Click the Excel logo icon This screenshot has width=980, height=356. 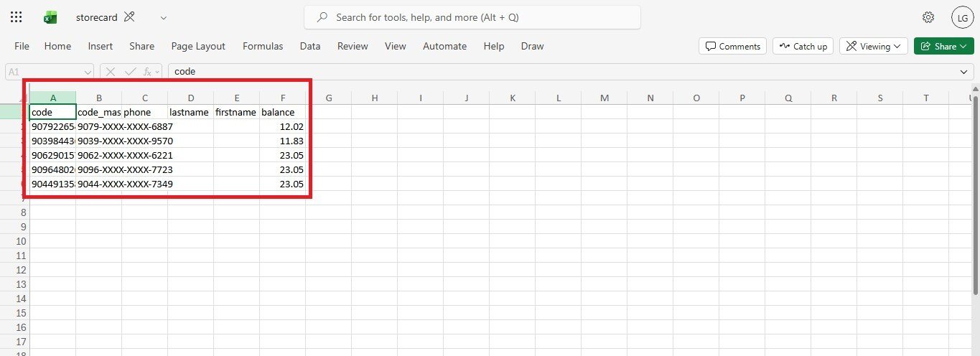click(50, 17)
